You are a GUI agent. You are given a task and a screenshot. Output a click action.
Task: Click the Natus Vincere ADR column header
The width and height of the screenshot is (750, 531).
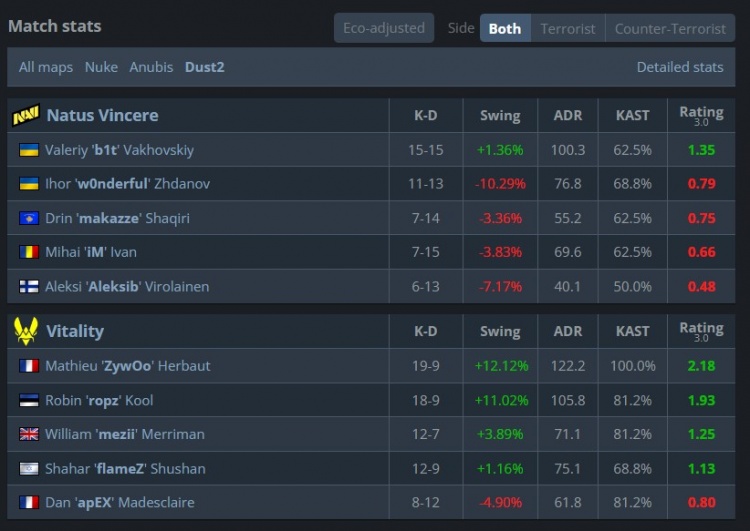568,115
